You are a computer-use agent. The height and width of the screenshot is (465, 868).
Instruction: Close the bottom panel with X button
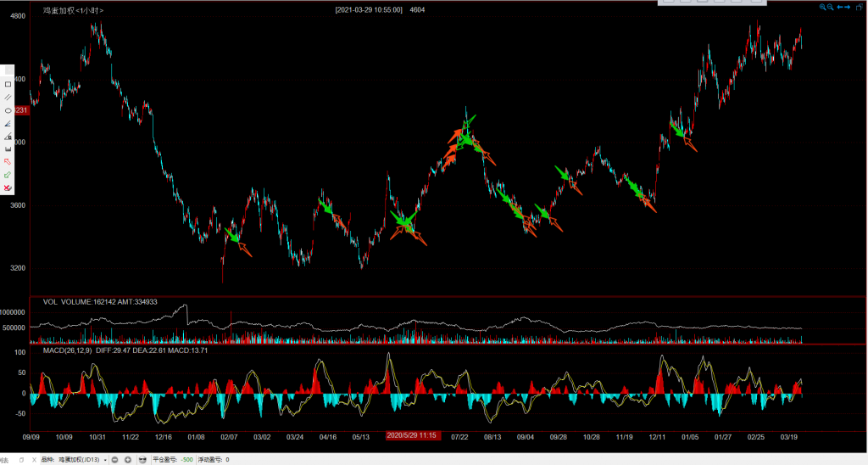[x=34, y=459]
